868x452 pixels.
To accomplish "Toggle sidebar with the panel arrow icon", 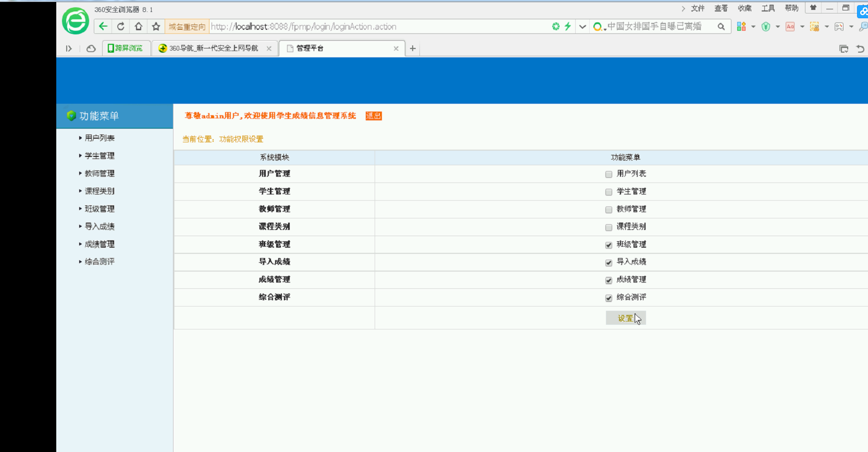I will point(69,48).
